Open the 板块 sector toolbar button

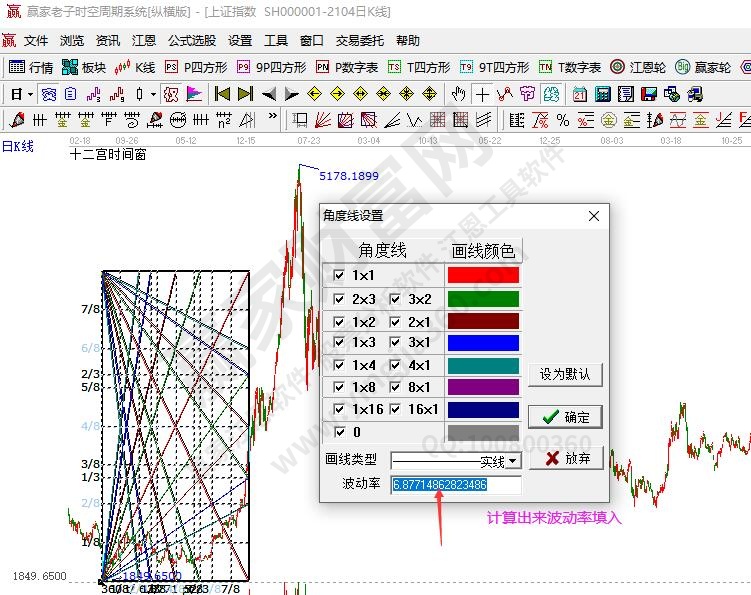pyautogui.click(x=84, y=67)
